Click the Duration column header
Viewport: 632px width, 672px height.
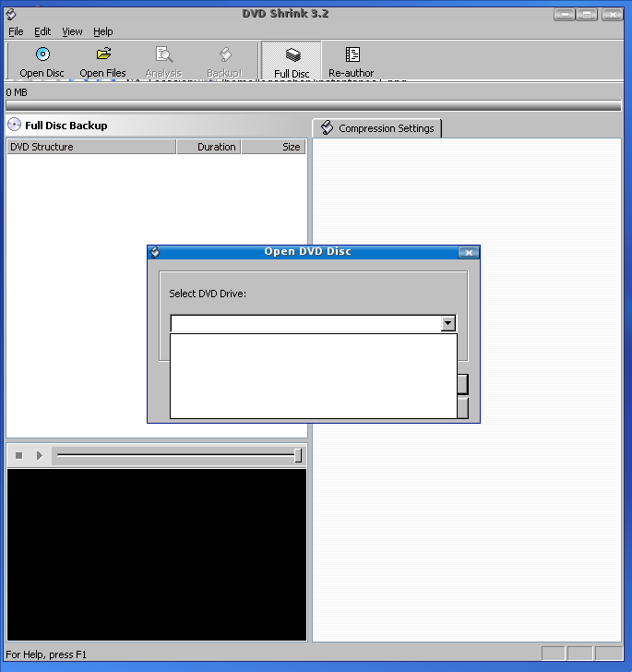pos(209,147)
